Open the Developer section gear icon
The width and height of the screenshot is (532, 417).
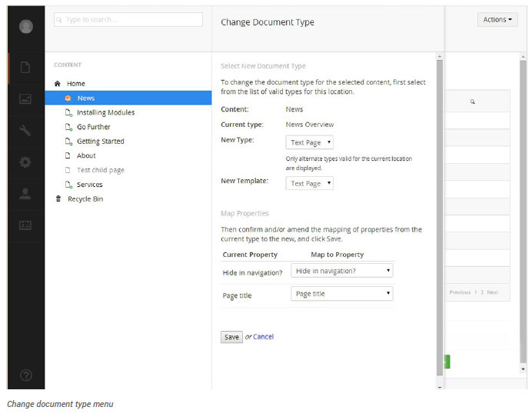coord(25,162)
